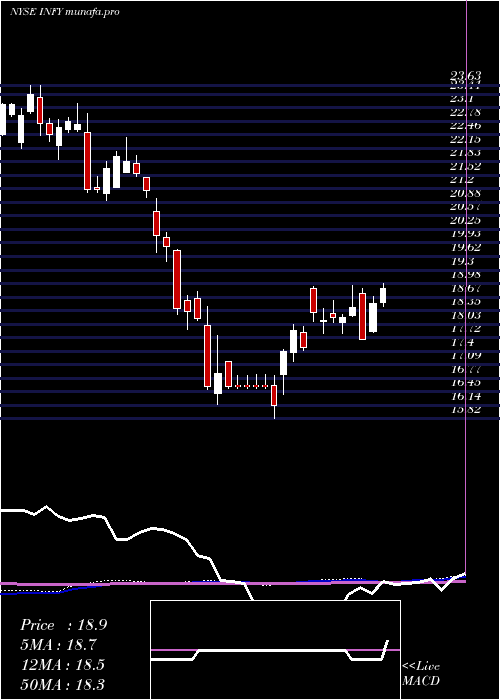Select the 20.57 price axis label
The image size is (500, 700).
tap(466, 207)
